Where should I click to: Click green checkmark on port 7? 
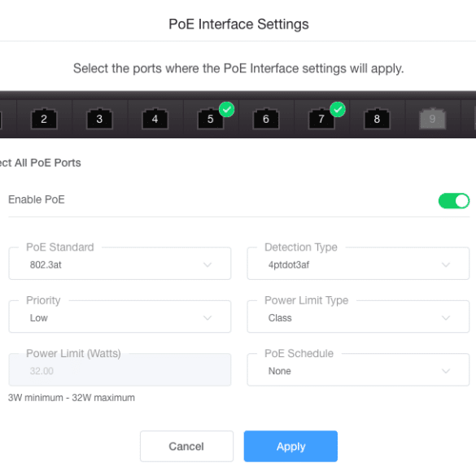click(338, 109)
